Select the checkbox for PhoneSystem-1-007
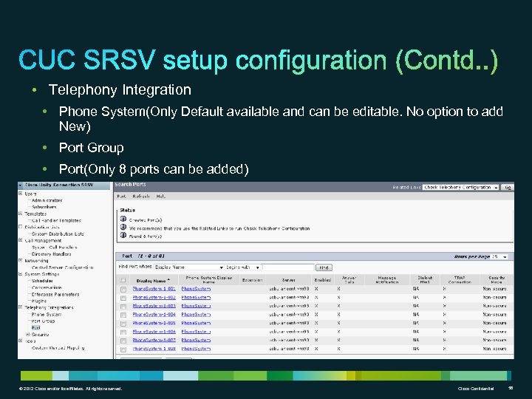Screen dimensions: 532x399 (123, 341)
